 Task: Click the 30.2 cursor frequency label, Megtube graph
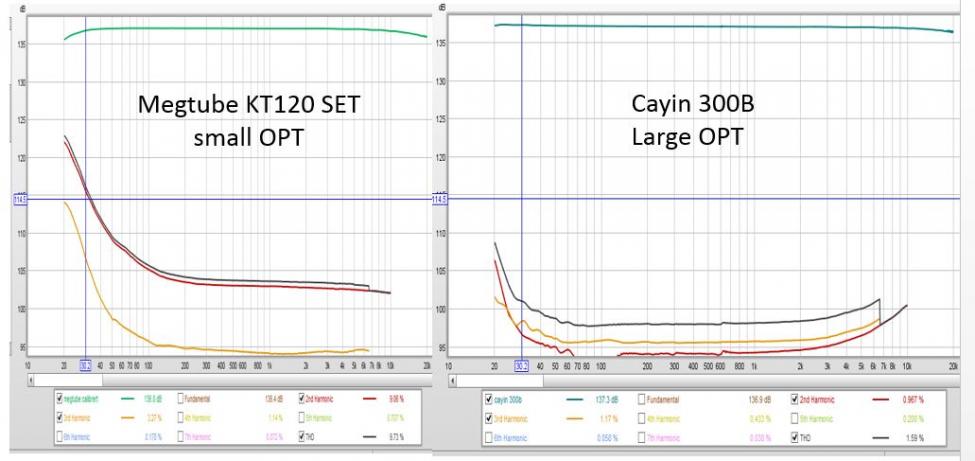coord(86,365)
